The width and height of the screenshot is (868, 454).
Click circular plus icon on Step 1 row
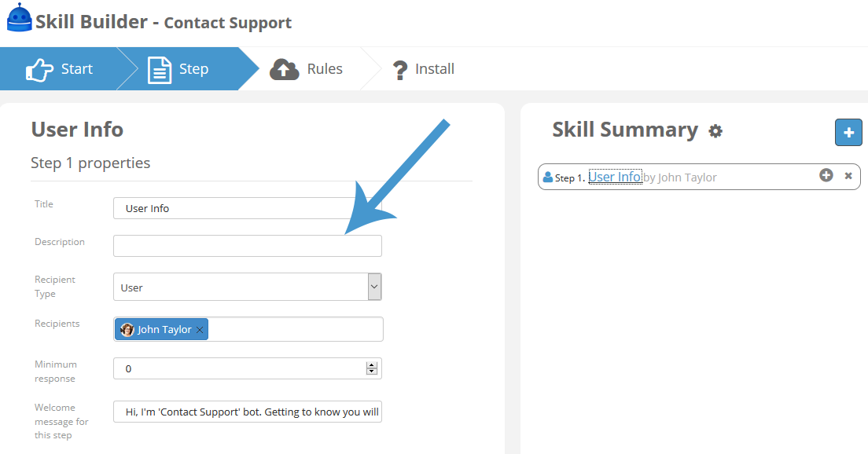(x=826, y=175)
